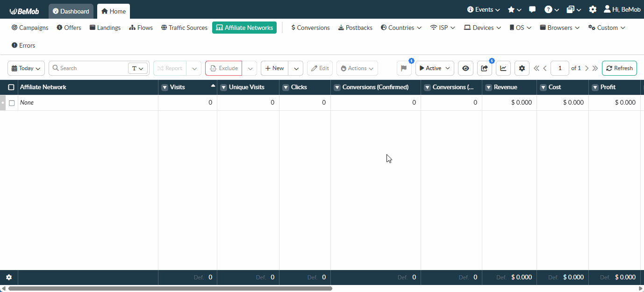Image resolution: width=644 pixels, height=292 pixels.
Task: Open the Active status filter dropdown
Action: (x=435, y=68)
